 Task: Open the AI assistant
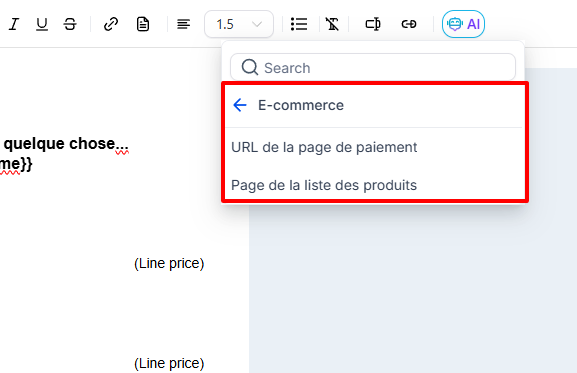tap(463, 24)
